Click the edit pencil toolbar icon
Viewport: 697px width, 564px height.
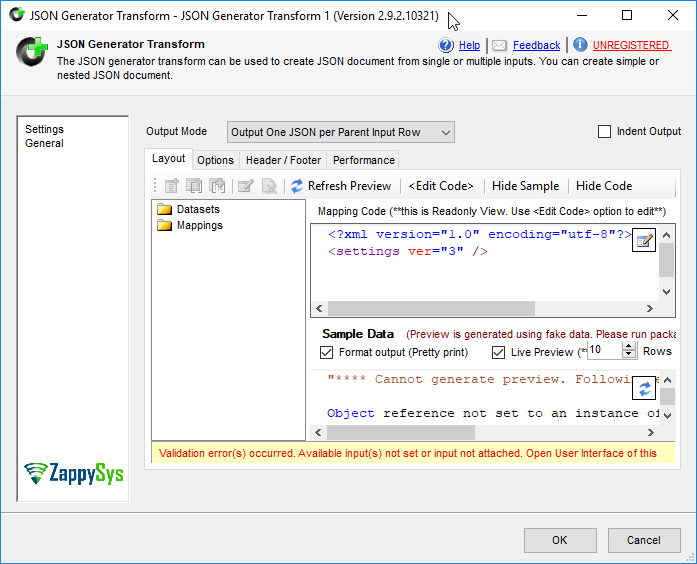(x=245, y=186)
